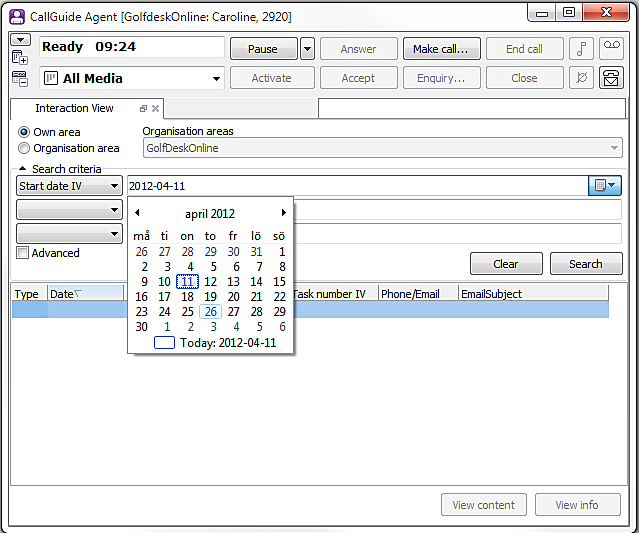Click the voicemail tape icon button
639x533 pixels.
click(611, 49)
